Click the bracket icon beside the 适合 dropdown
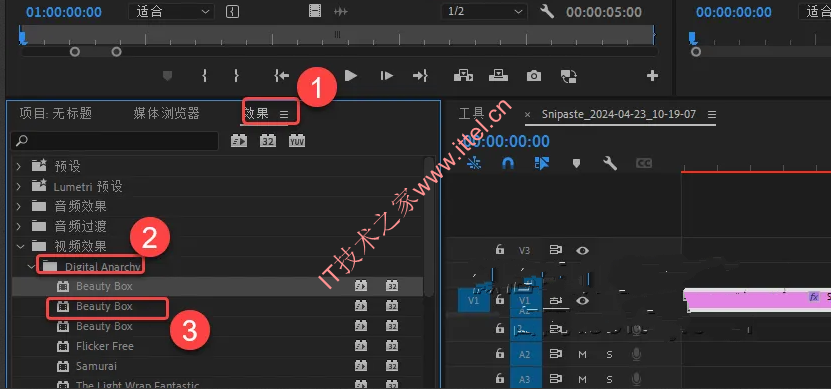 click(232, 12)
